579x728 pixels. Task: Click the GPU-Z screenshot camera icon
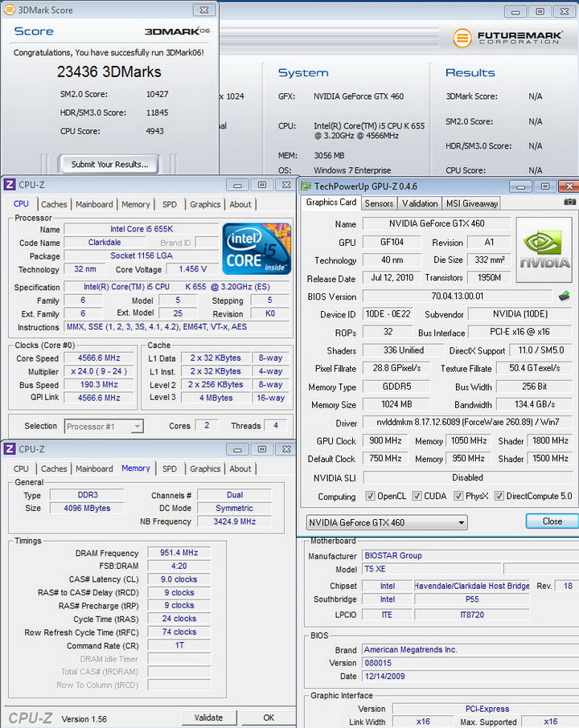coord(569,202)
